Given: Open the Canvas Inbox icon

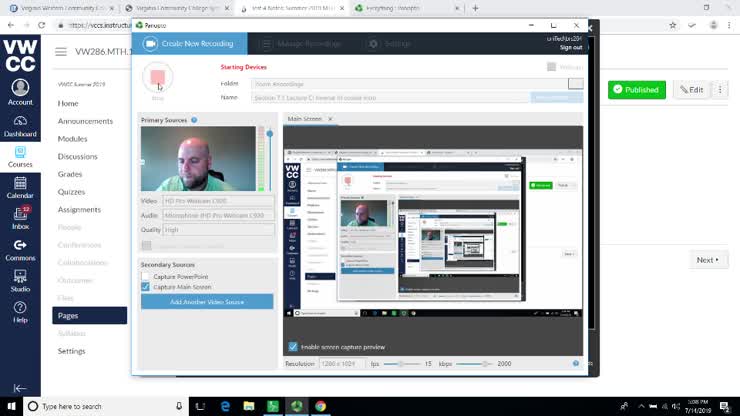Looking at the screenshot, I should coord(20,216).
